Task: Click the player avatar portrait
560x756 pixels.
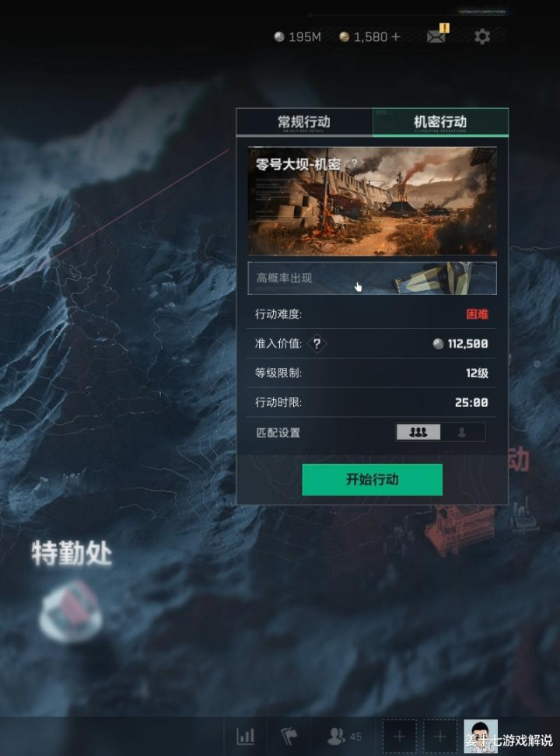Action: tap(481, 737)
